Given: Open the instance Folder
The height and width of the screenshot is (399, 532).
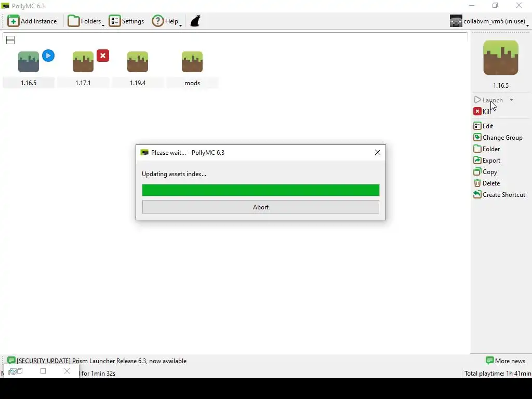Looking at the screenshot, I should [x=486, y=149].
